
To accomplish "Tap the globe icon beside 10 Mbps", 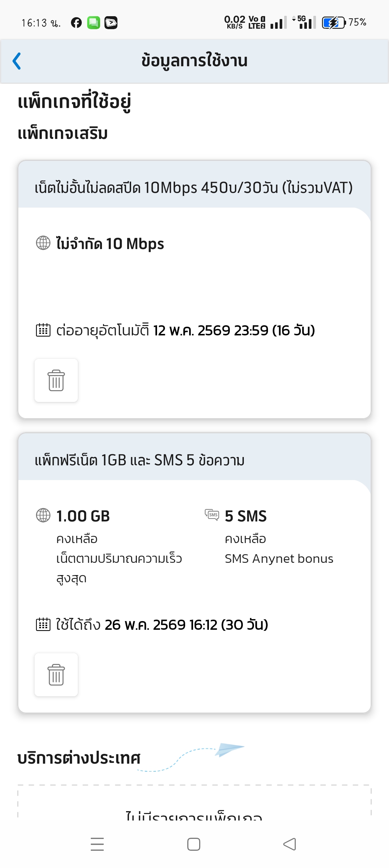I will click(x=43, y=243).
